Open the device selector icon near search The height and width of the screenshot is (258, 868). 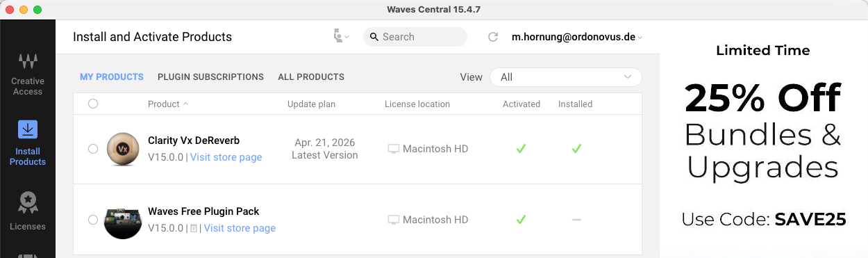(x=341, y=37)
